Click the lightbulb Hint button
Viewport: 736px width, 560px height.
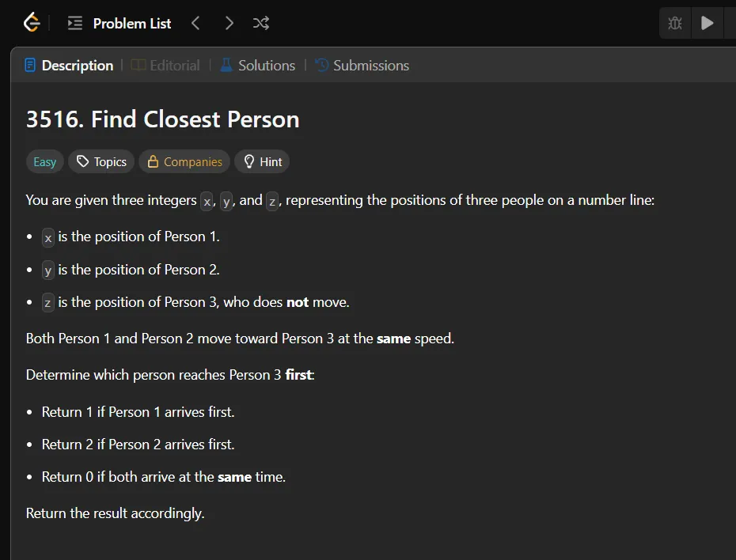[x=262, y=162]
